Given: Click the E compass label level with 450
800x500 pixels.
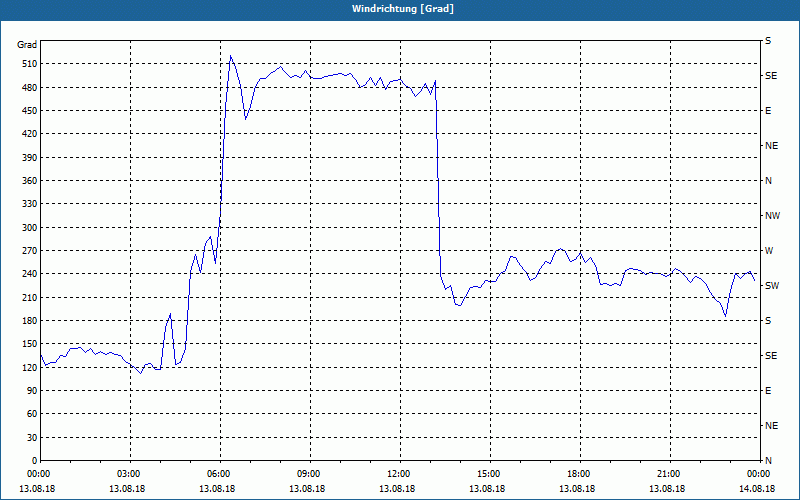Looking at the screenshot, I should 768,111.
